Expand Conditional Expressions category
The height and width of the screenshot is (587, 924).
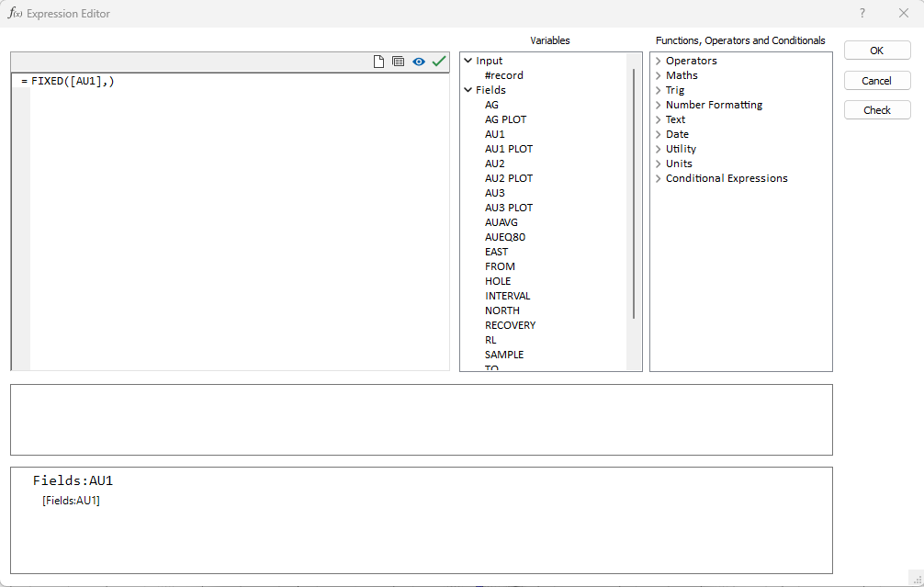point(658,178)
